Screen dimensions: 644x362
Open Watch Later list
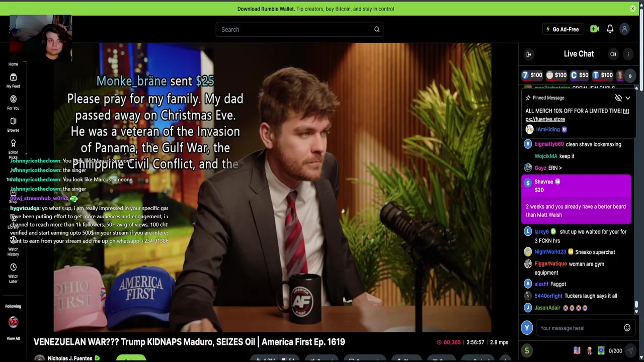coord(13,274)
